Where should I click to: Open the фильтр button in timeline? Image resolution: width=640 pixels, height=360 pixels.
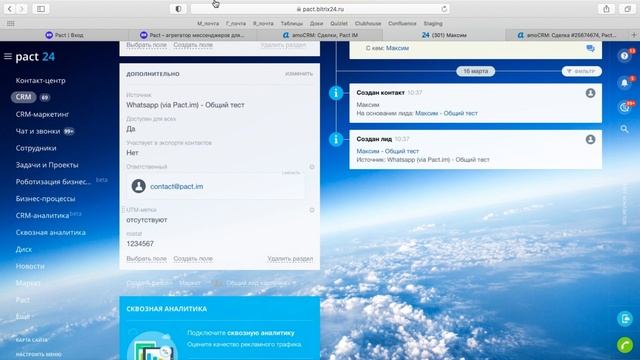582,71
